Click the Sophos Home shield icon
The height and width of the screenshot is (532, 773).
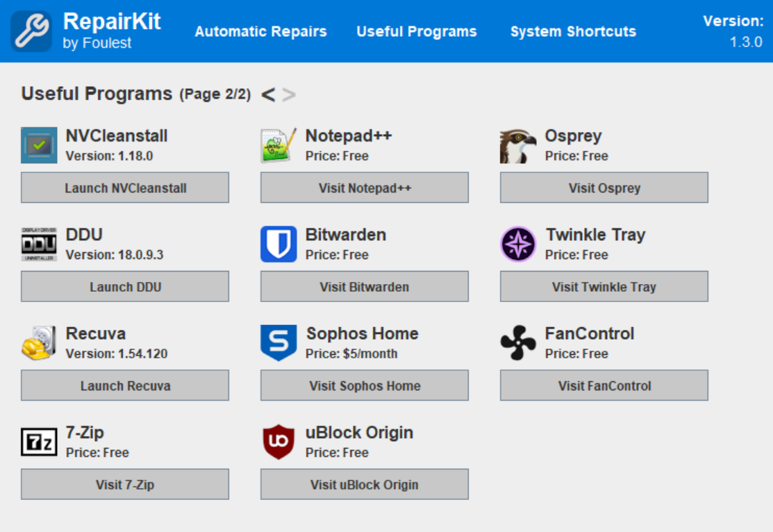point(279,343)
